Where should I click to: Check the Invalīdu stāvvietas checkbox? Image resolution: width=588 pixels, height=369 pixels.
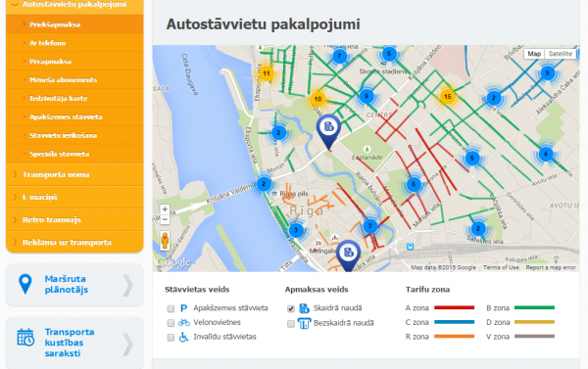point(171,338)
